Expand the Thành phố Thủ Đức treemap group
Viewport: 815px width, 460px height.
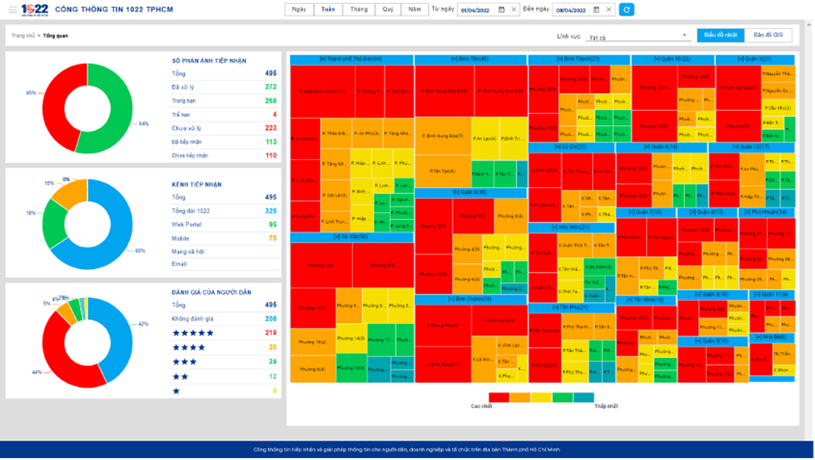coord(350,59)
